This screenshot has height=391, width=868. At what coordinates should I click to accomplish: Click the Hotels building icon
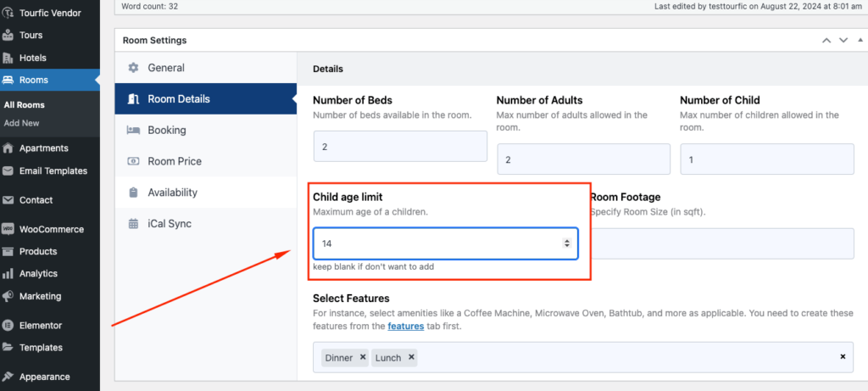click(x=8, y=58)
